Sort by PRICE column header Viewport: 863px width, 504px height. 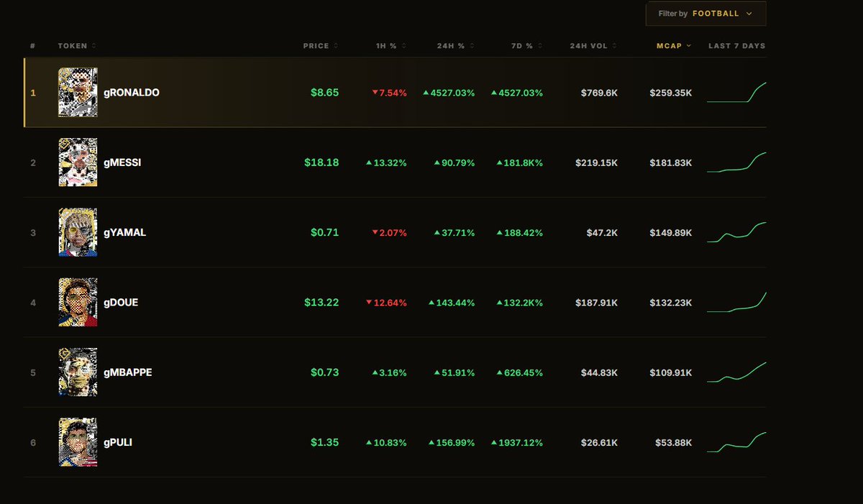pos(321,46)
